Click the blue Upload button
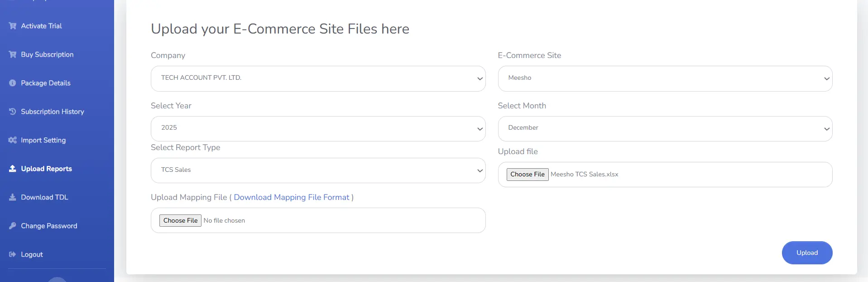 (807, 253)
